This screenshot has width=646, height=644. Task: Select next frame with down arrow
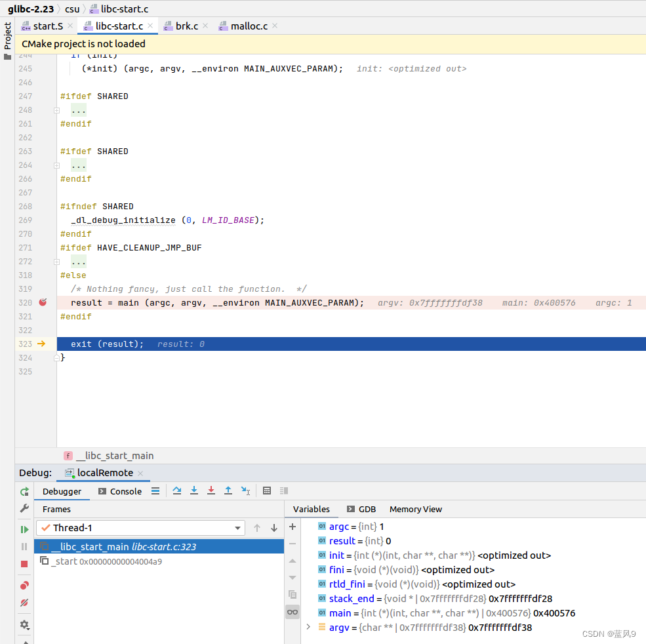point(274,528)
